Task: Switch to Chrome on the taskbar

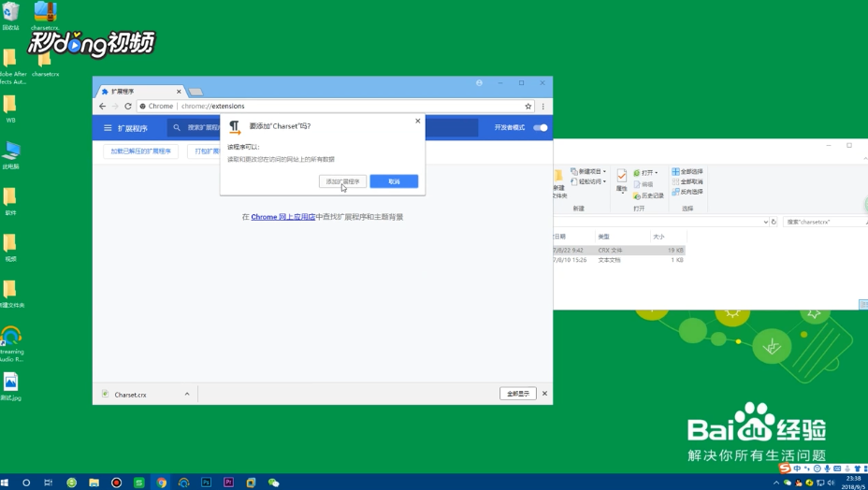Action: click(161, 483)
